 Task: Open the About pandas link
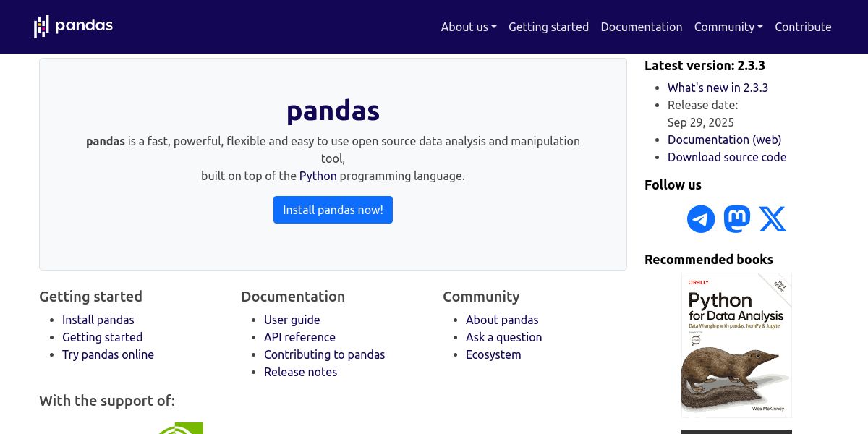(x=502, y=320)
